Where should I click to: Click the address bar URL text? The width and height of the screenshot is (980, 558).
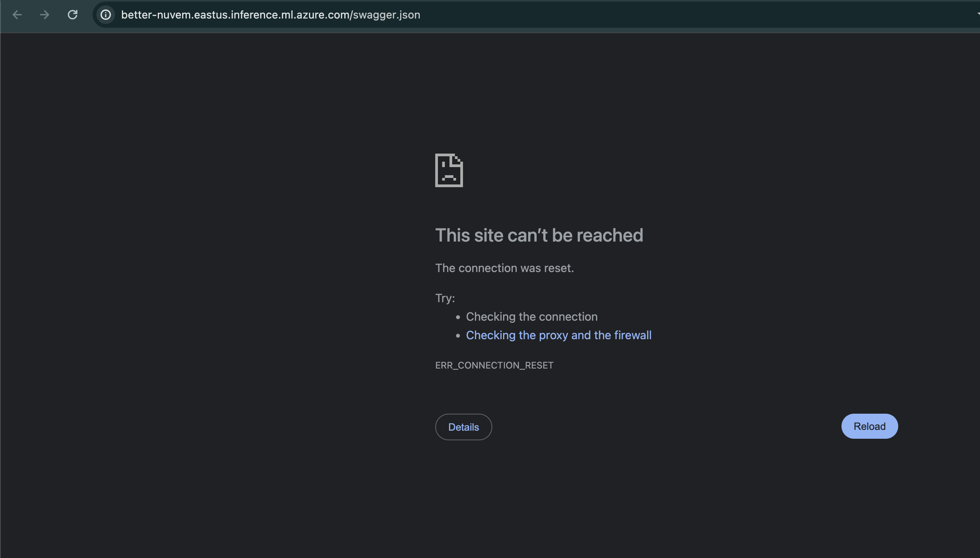pos(270,15)
